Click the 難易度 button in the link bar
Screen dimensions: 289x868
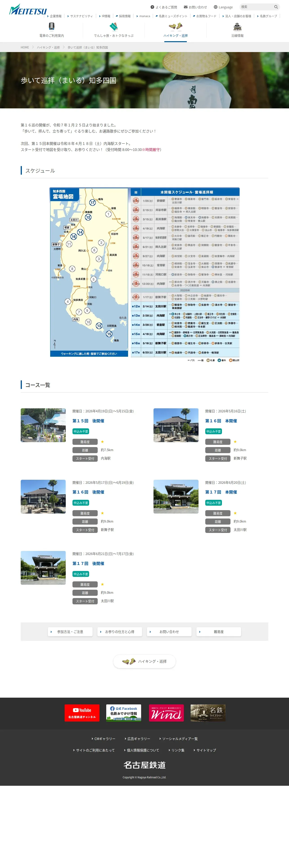tap(219, 632)
